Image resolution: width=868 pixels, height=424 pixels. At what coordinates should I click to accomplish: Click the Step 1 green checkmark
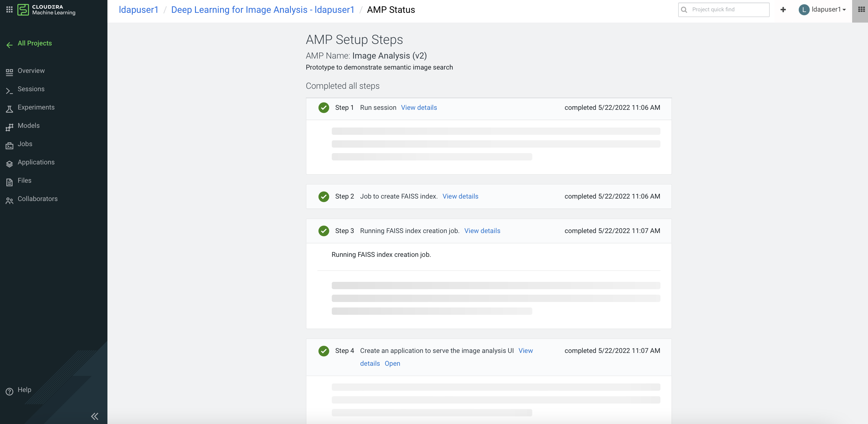(324, 107)
